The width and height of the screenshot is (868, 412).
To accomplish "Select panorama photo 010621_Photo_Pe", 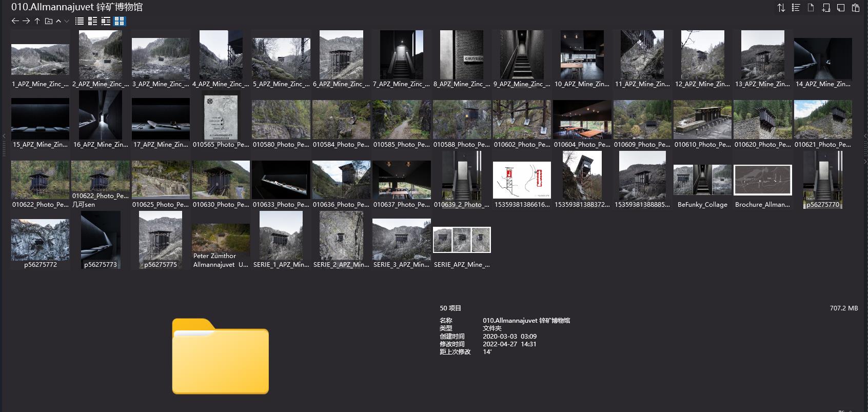I will pos(823,120).
